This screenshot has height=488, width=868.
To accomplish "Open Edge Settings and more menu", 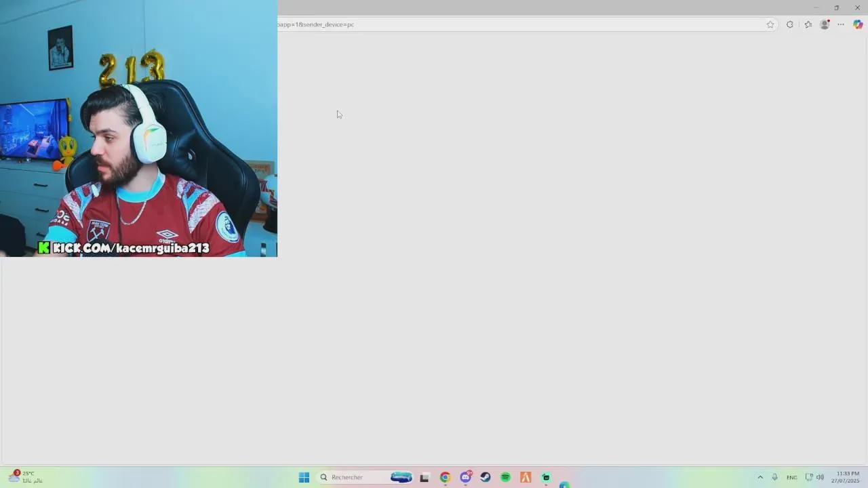I will (x=841, y=24).
